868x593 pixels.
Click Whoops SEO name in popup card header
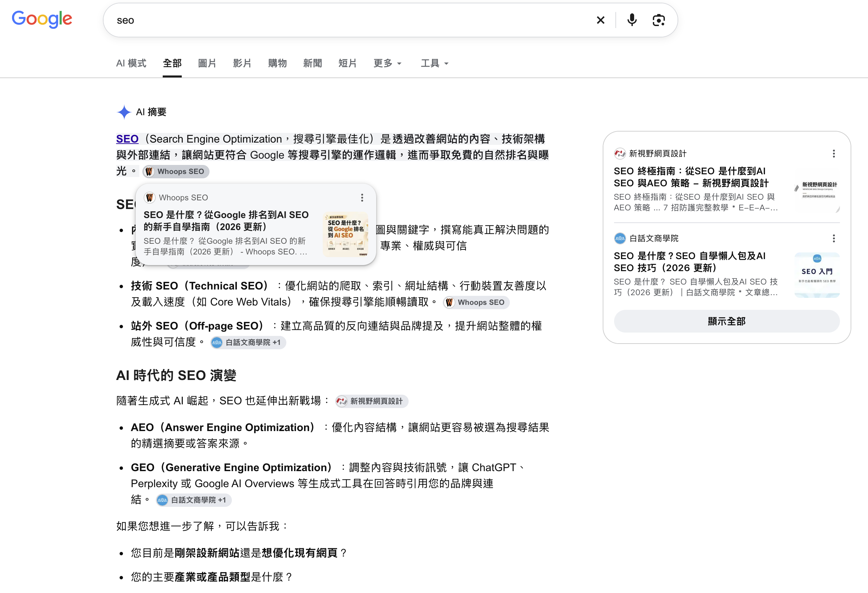pyautogui.click(x=183, y=197)
